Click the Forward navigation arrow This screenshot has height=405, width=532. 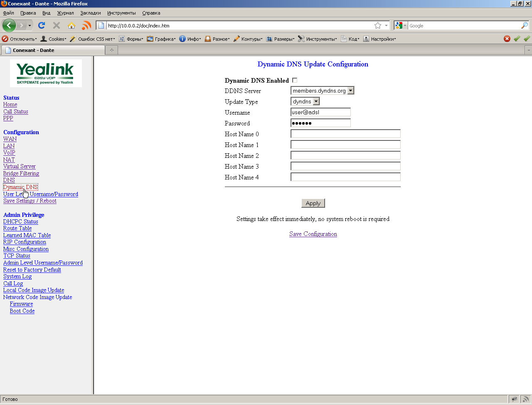pyautogui.click(x=22, y=26)
